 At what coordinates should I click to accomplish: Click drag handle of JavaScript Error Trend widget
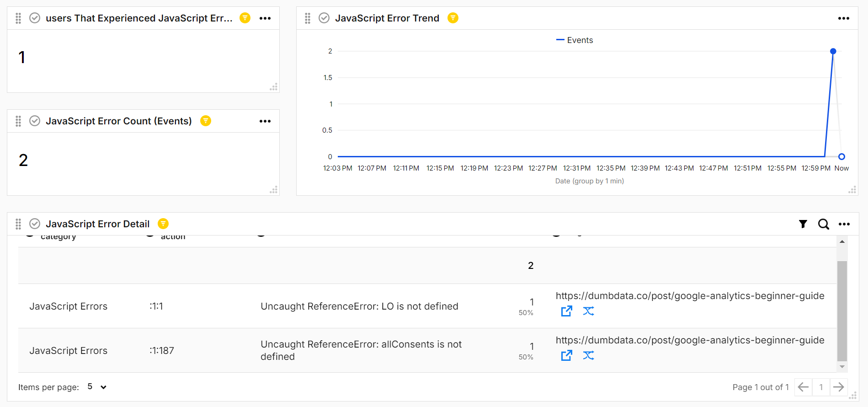tap(308, 18)
